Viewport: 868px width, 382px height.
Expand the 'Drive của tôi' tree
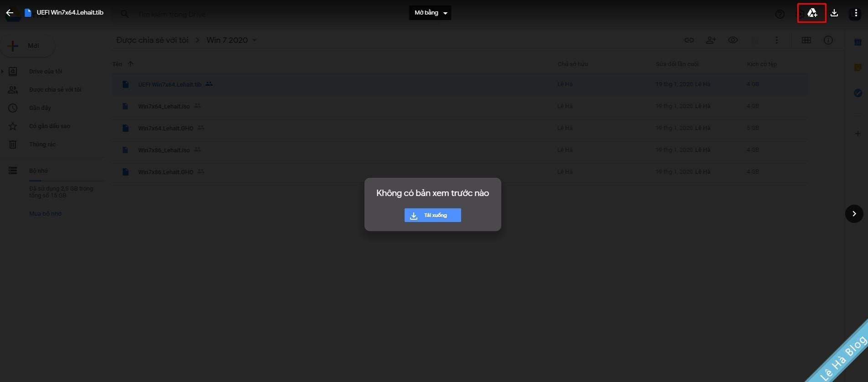tap(3, 71)
